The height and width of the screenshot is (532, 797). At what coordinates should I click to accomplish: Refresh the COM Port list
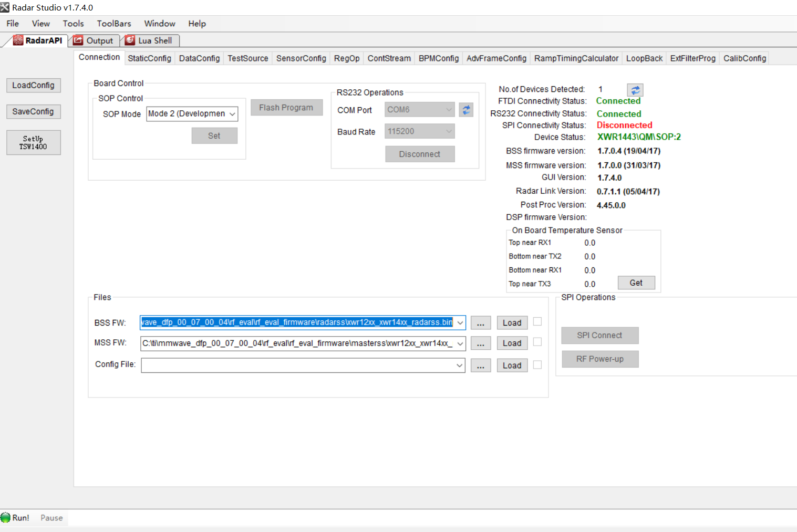tap(466, 110)
